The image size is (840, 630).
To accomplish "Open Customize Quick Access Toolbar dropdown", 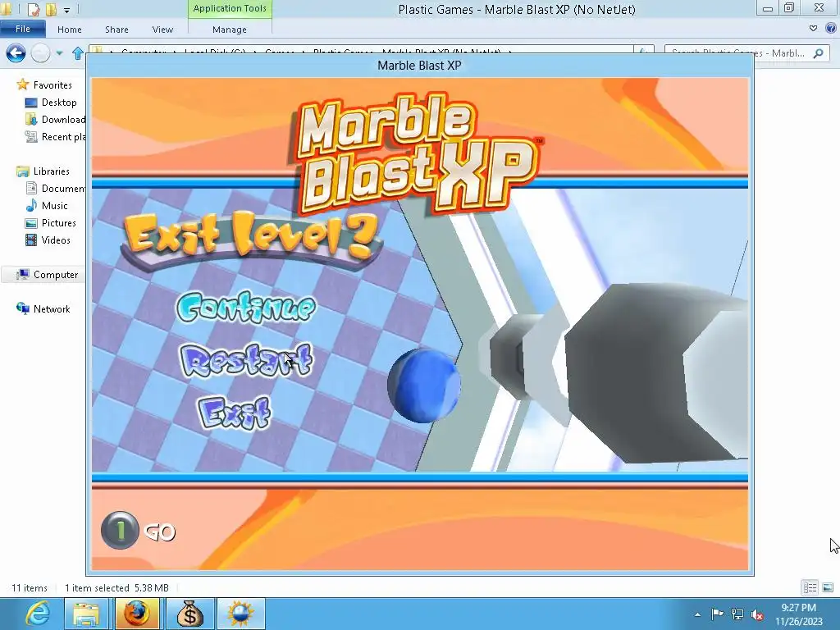I will coord(67,10).
